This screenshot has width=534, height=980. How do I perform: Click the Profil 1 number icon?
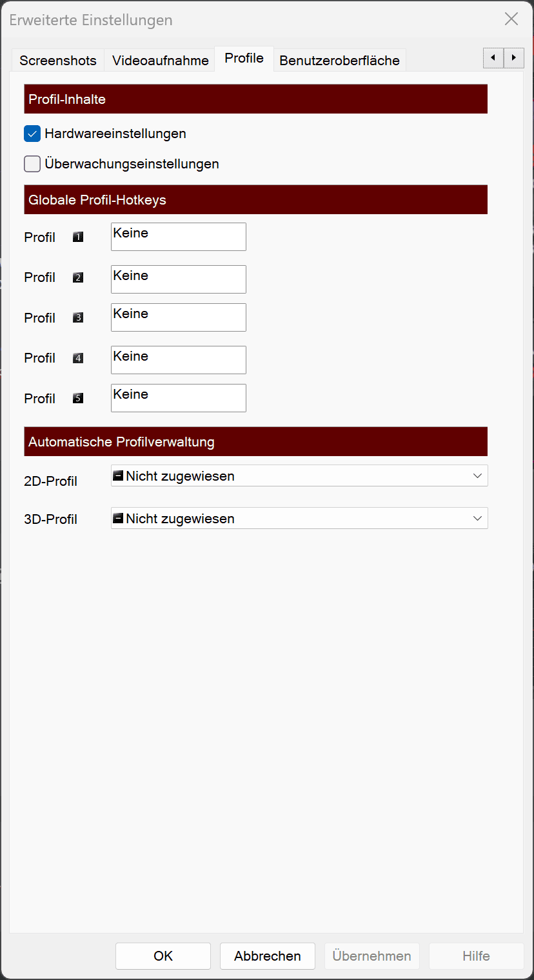pyautogui.click(x=78, y=237)
